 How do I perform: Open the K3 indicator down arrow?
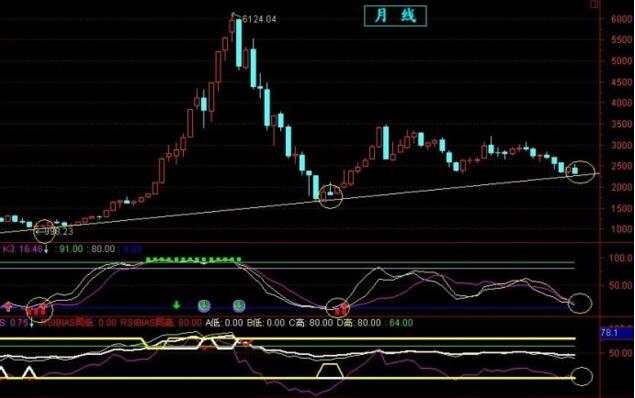46,249
